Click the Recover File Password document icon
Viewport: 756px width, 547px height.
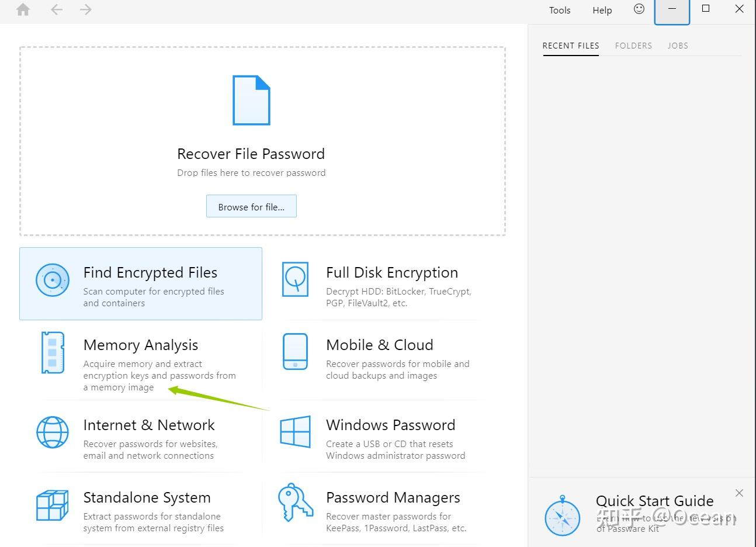tap(251, 100)
